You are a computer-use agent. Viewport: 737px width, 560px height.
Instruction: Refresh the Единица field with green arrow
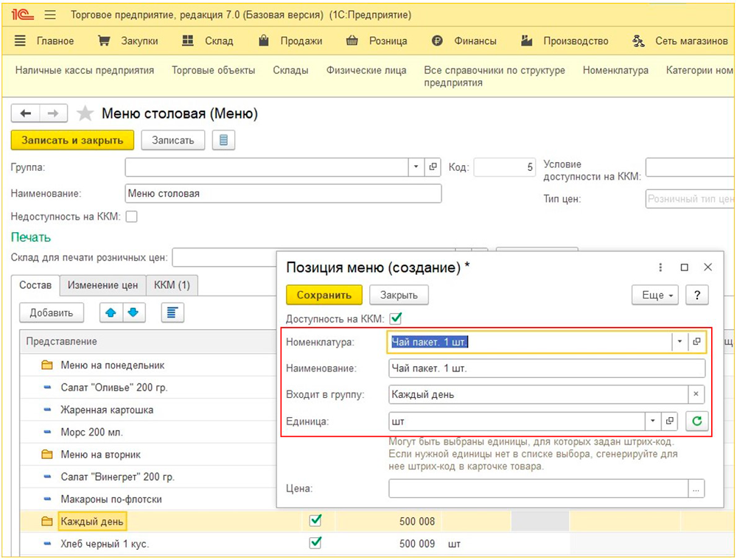pyautogui.click(x=696, y=421)
